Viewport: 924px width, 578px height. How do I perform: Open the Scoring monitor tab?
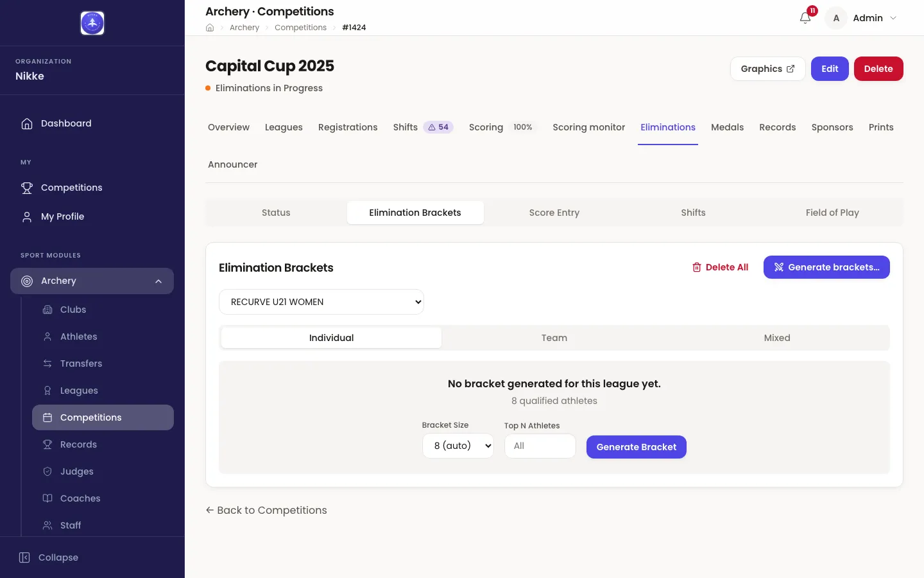[x=588, y=127]
